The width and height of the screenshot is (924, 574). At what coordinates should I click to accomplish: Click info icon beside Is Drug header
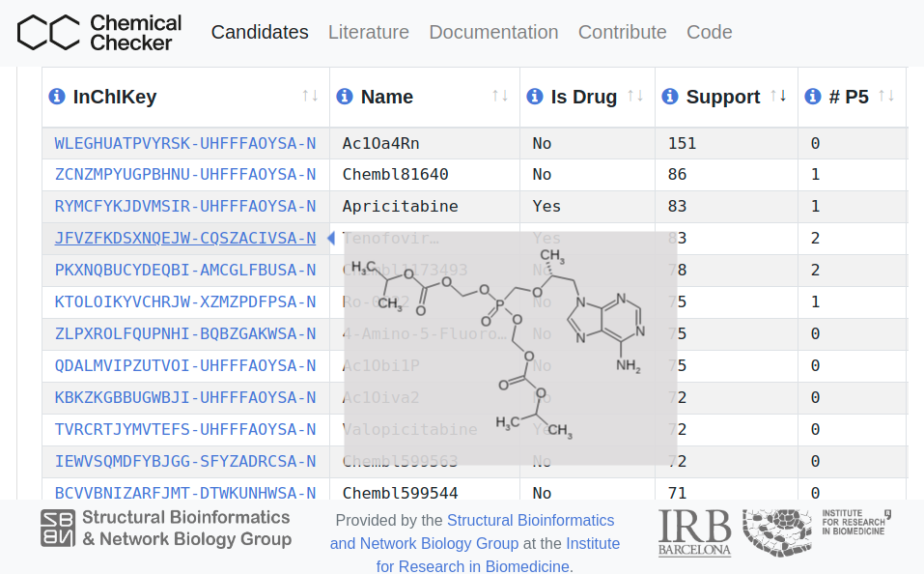[535, 97]
